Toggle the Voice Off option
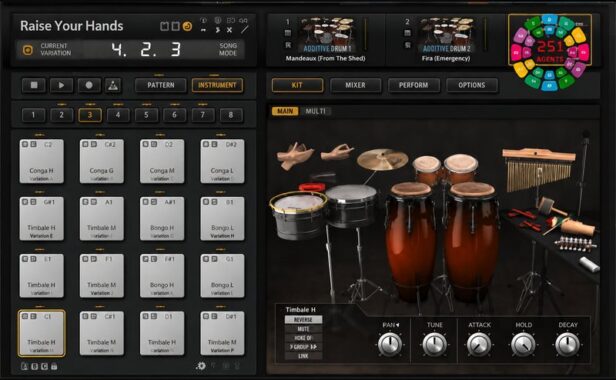The width and height of the screenshot is (616, 380). click(303, 338)
